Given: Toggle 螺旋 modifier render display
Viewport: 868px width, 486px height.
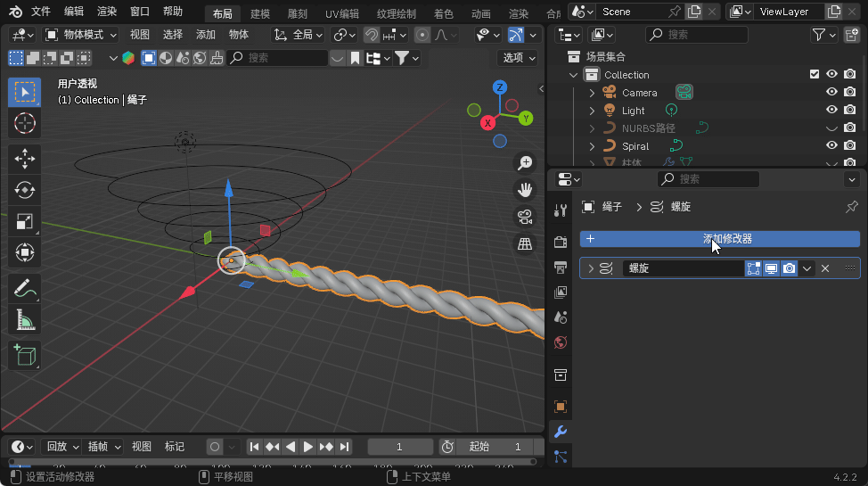Looking at the screenshot, I should click(x=789, y=268).
